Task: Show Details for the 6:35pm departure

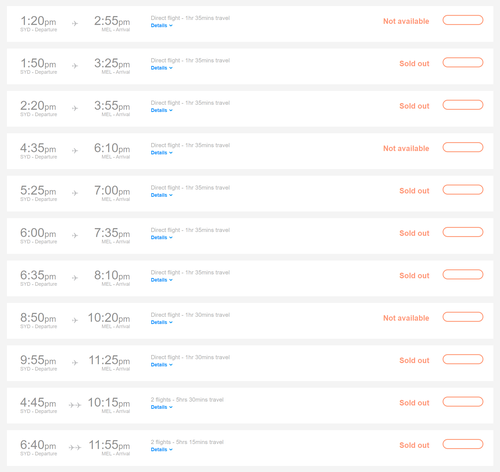Action: 162,280
